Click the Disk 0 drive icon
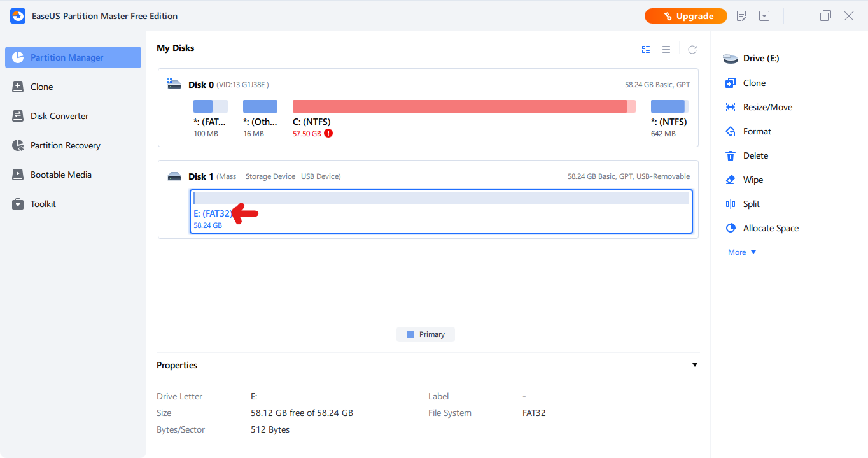This screenshot has width=868, height=458. [174, 84]
